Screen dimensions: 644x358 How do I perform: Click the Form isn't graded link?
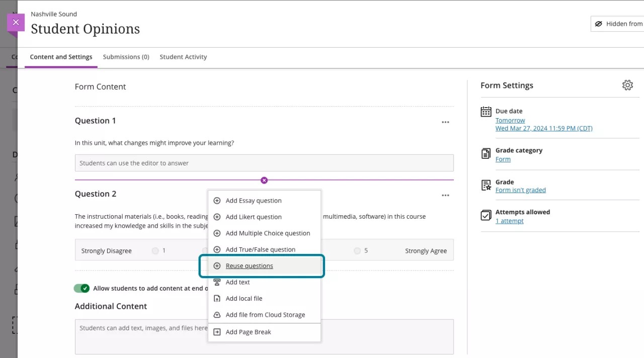tap(521, 190)
